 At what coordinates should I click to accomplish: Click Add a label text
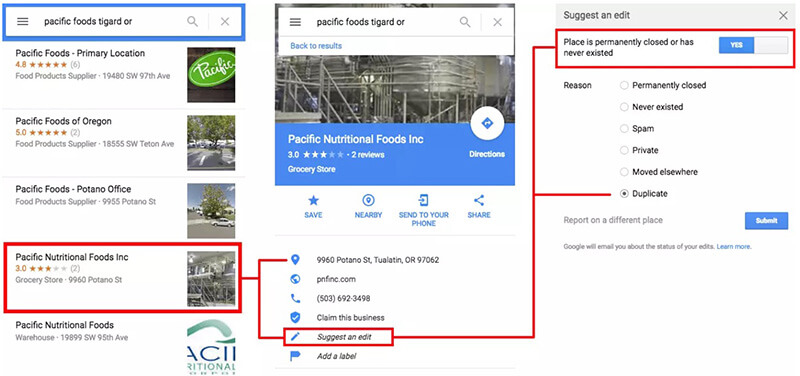(336, 356)
